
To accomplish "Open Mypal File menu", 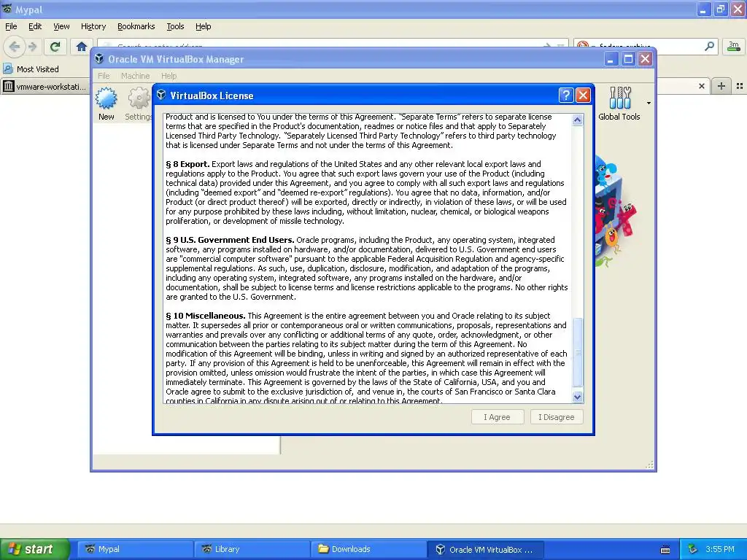I will point(11,26).
